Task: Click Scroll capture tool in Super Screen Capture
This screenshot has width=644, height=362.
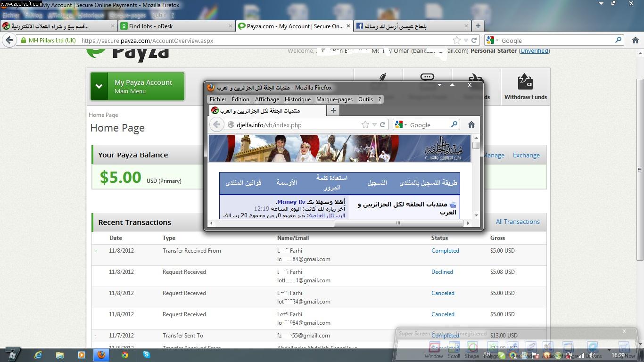Action: 454,351
